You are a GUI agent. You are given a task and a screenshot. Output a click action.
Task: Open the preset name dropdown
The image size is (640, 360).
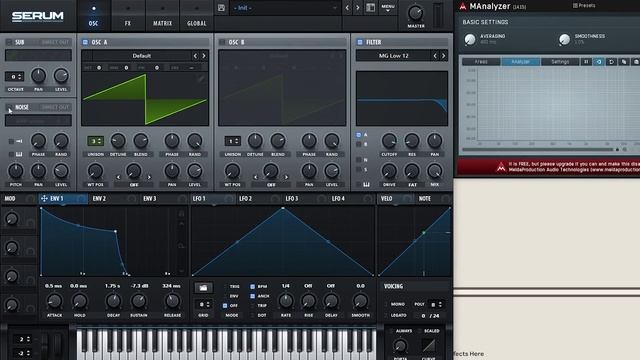285,8
